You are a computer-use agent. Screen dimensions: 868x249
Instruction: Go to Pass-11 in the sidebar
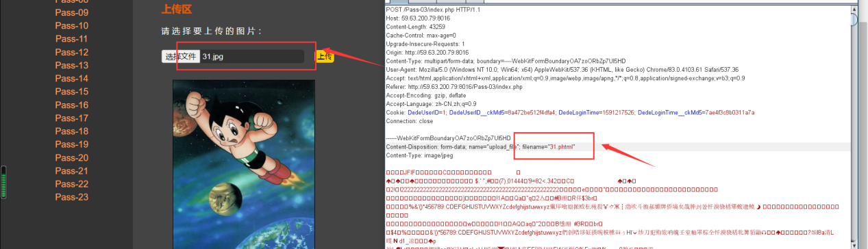point(72,39)
